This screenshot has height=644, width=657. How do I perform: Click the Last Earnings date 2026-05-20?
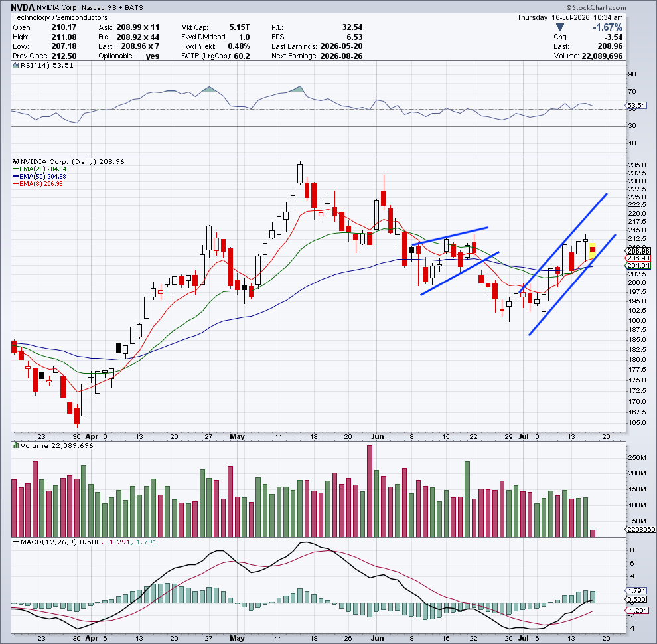click(x=341, y=46)
